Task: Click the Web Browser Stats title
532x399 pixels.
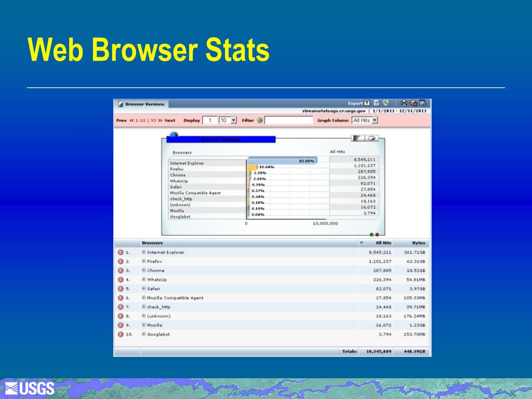Action: (x=148, y=49)
